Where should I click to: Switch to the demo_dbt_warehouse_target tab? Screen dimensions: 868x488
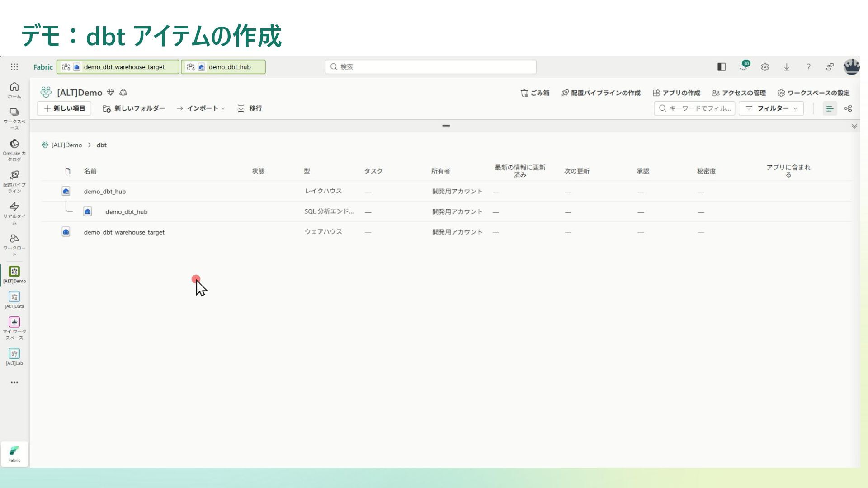coord(118,67)
